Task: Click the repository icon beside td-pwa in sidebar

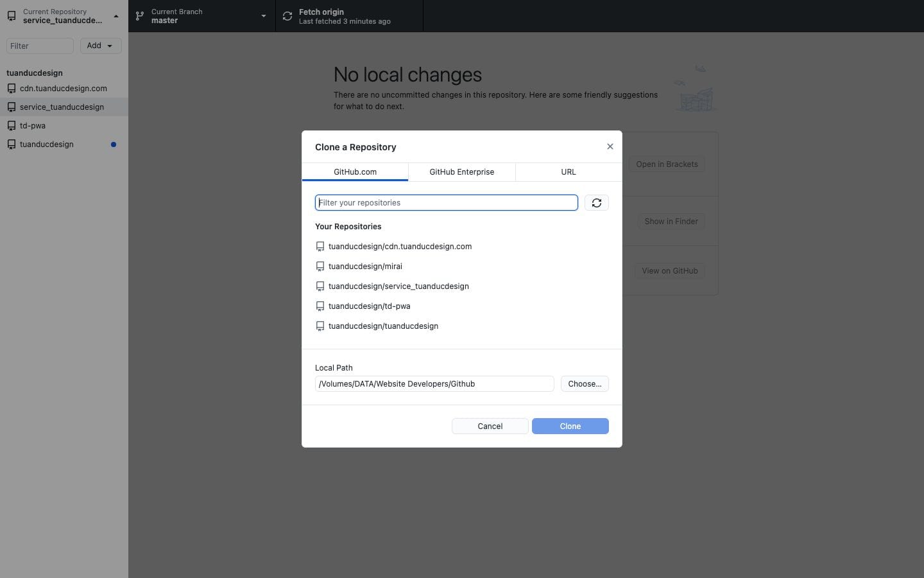Action: 12,126
